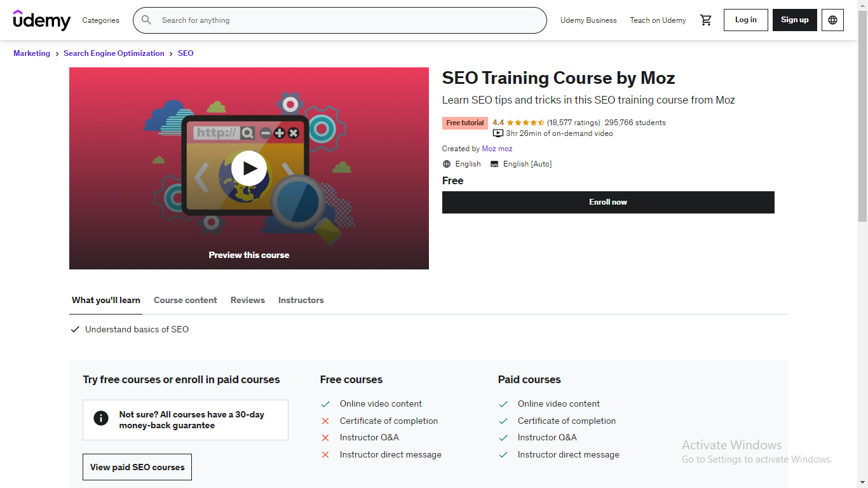Viewport: 868px width, 488px height.
Task: Open Teach on Udemy link
Action: pyautogui.click(x=658, y=20)
